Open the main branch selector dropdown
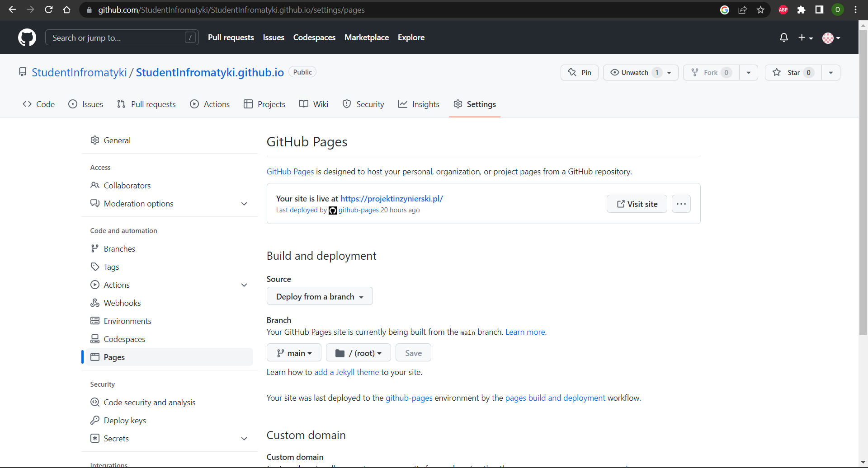This screenshot has width=868, height=468. pos(294,353)
